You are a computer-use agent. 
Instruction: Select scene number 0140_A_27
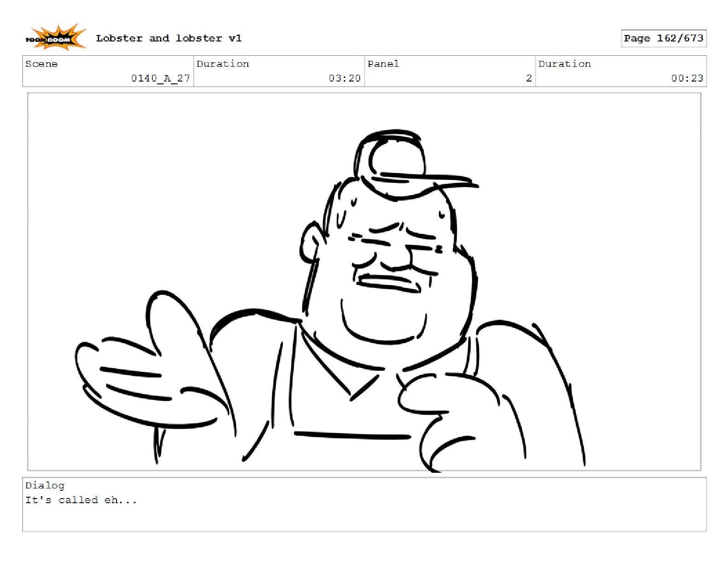161,78
